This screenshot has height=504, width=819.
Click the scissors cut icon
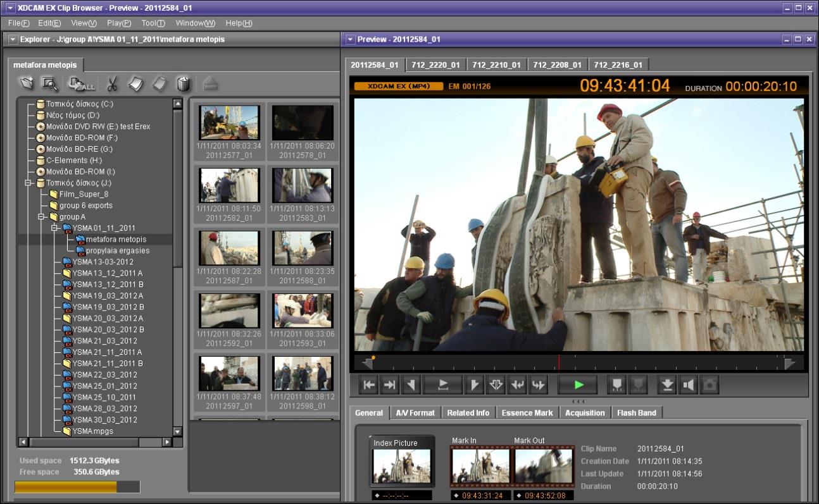click(112, 83)
